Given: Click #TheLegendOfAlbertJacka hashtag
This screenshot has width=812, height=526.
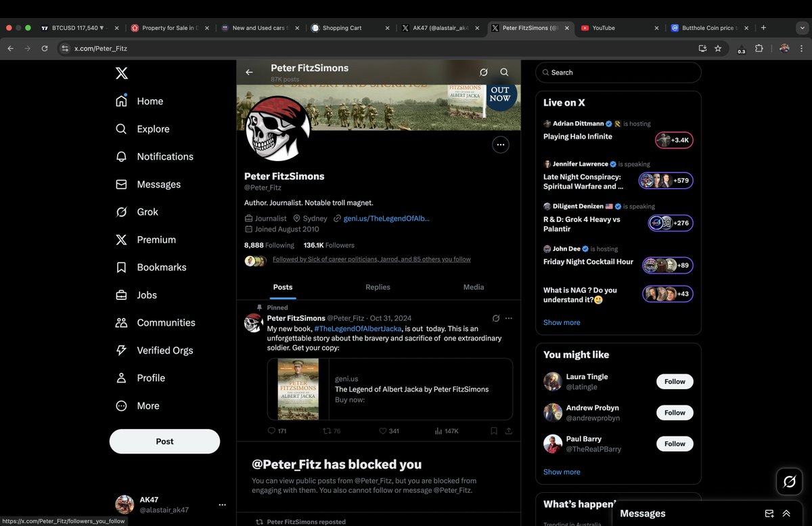Looking at the screenshot, I should click(x=358, y=328).
